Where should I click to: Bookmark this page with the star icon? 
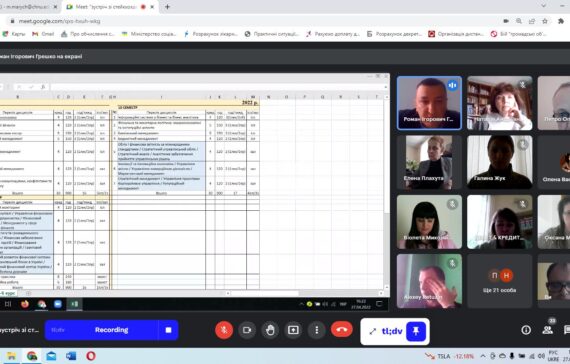point(545,21)
